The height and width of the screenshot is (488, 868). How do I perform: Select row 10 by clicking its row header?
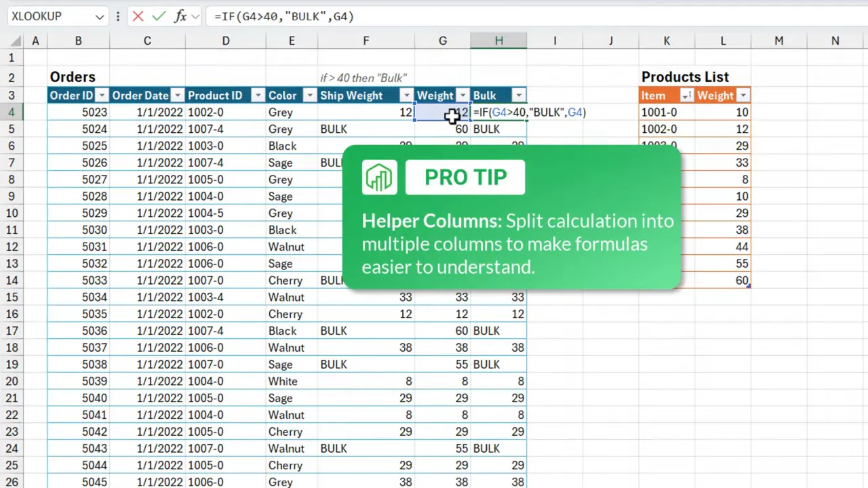[11, 213]
